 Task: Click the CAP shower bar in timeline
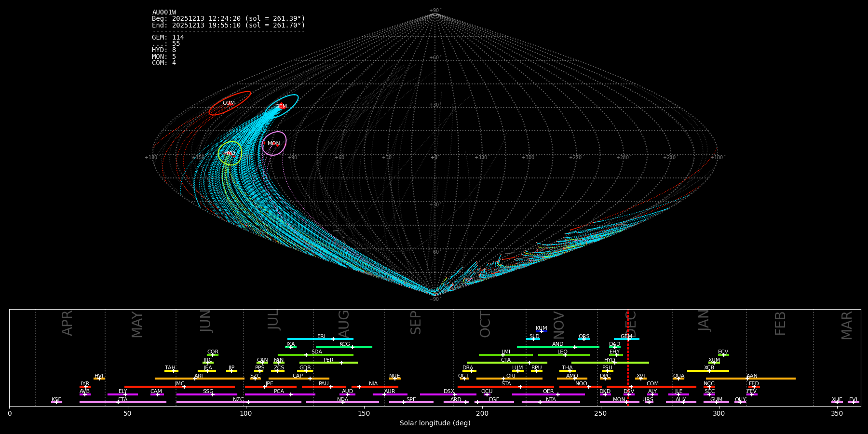(x=299, y=379)
